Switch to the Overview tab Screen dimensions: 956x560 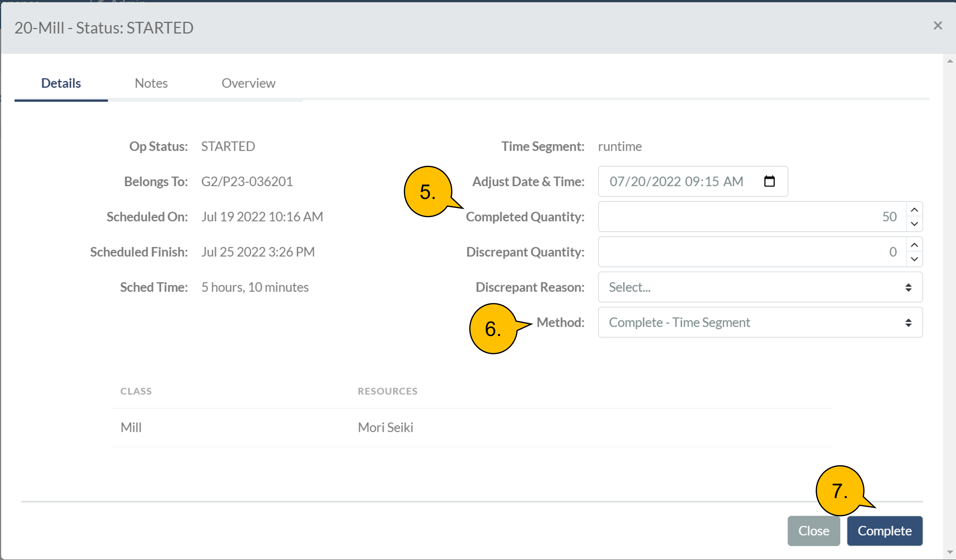[x=248, y=83]
